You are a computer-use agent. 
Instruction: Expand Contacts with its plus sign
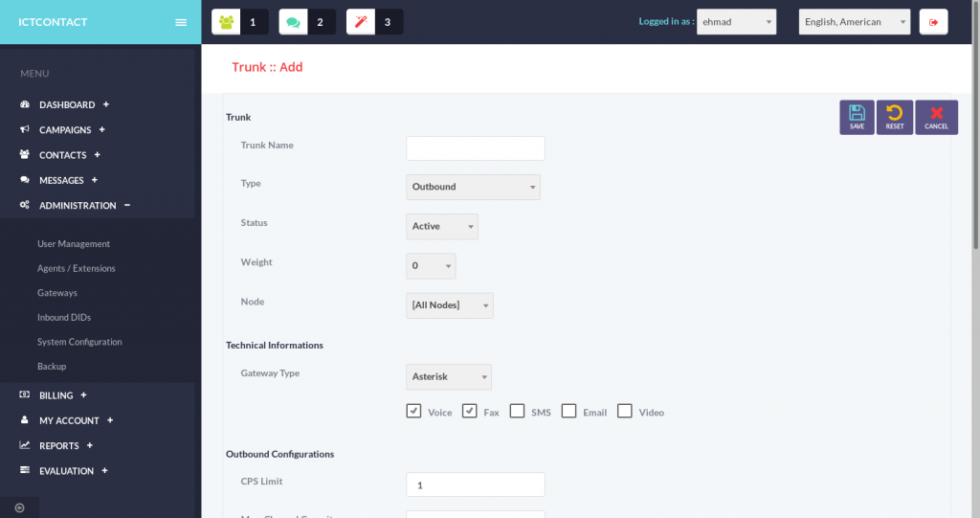97,154
